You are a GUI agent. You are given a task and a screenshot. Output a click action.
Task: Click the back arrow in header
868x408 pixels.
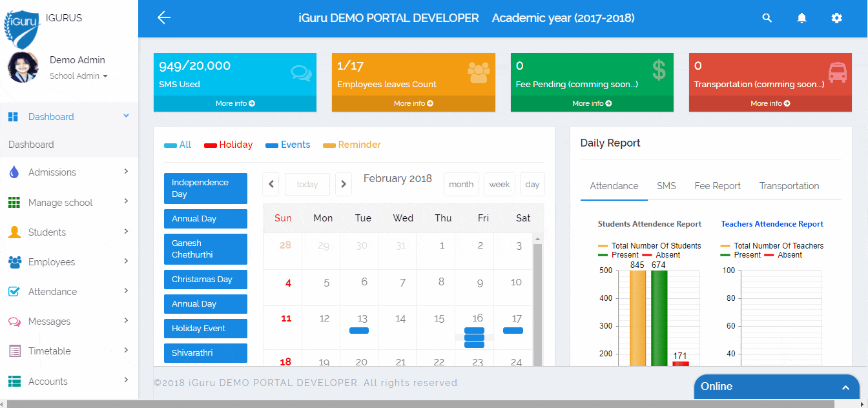point(164,18)
